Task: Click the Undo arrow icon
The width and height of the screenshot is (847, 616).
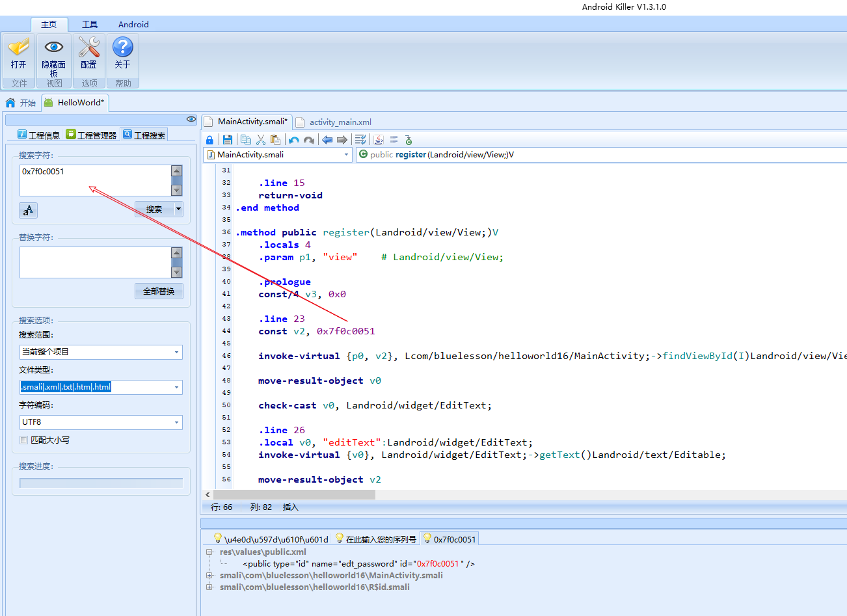Action: click(x=294, y=140)
